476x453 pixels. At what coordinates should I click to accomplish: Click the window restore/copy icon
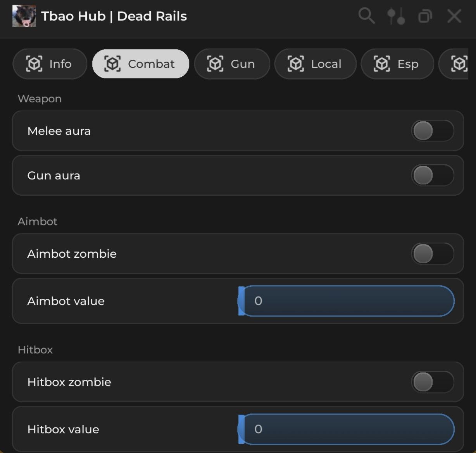pos(425,16)
